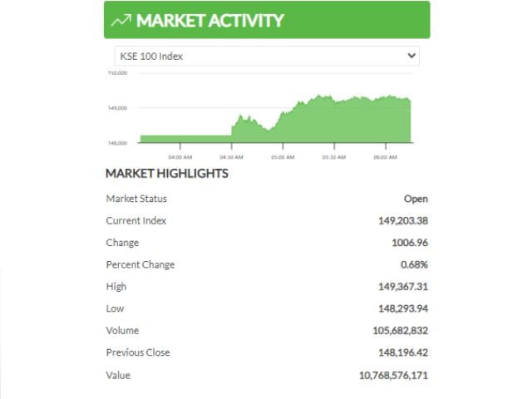Click the 149,000 y-axis label
The height and width of the screenshot is (399, 532).
coord(117,108)
